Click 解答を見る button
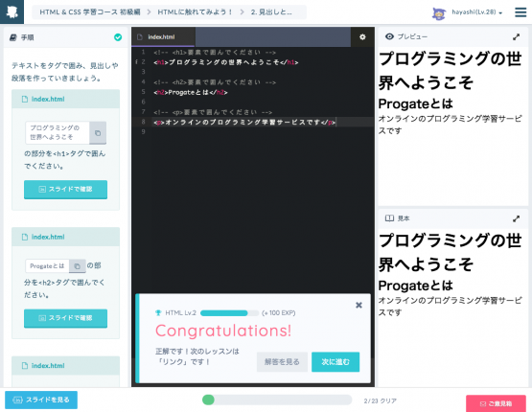Viewport: 532px width, 412px height. pyautogui.click(x=282, y=362)
